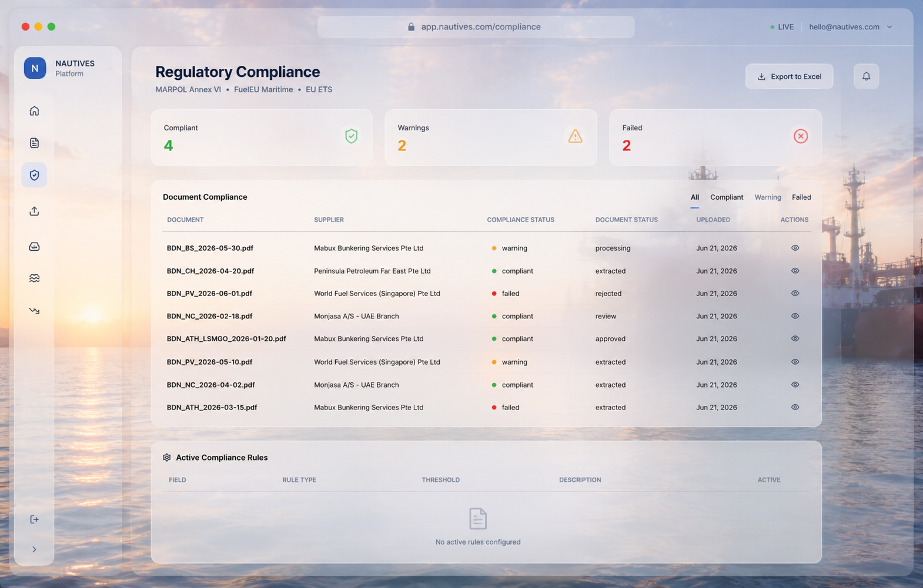The height and width of the screenshot is (588, 923).
Task: Click the green shield icon in Compliant card
Action: coord(351,136)
